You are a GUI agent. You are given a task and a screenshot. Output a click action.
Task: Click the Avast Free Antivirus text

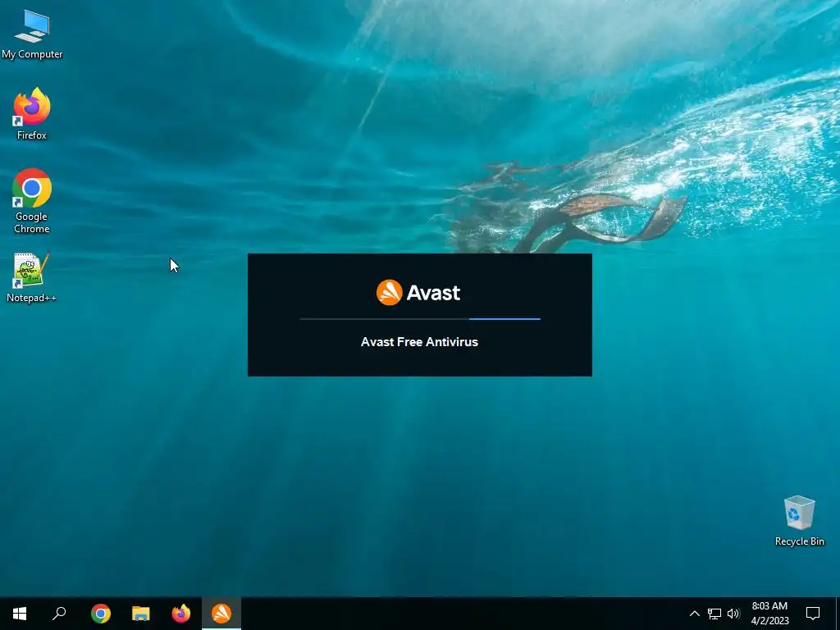(x=419, y=342)
